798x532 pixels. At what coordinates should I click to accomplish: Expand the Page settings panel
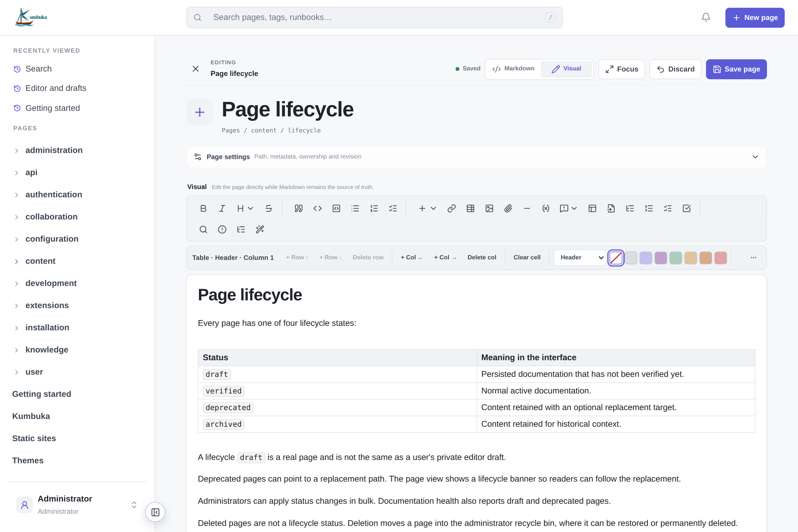click(x=476, y=157)
